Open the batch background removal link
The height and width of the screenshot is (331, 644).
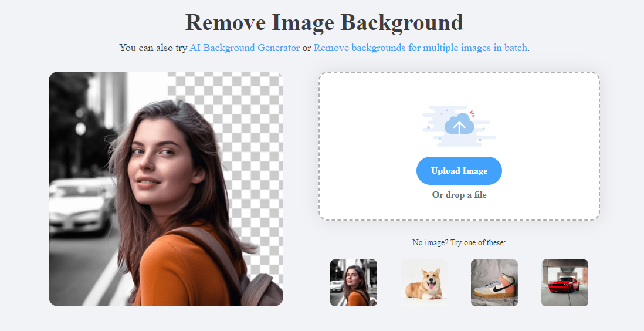coord(420,48)
